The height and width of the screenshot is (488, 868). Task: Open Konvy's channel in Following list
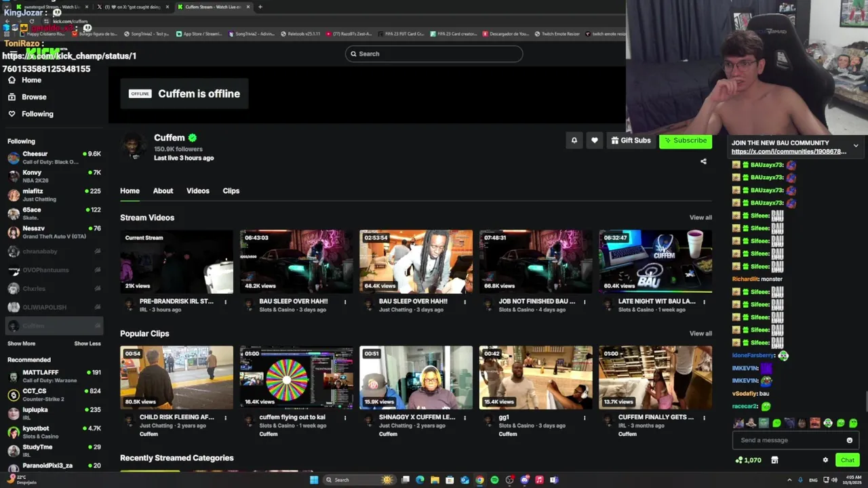pyautogui.click(x=54, y=176)
